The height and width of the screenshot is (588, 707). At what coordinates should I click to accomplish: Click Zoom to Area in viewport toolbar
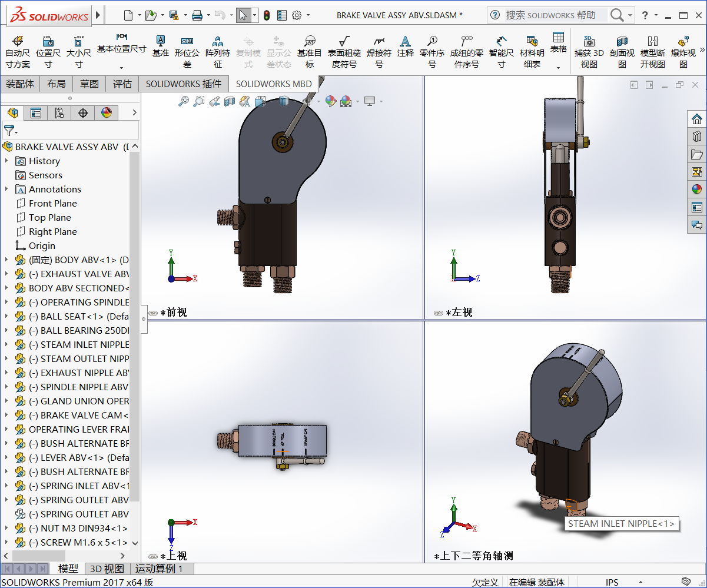199,101
